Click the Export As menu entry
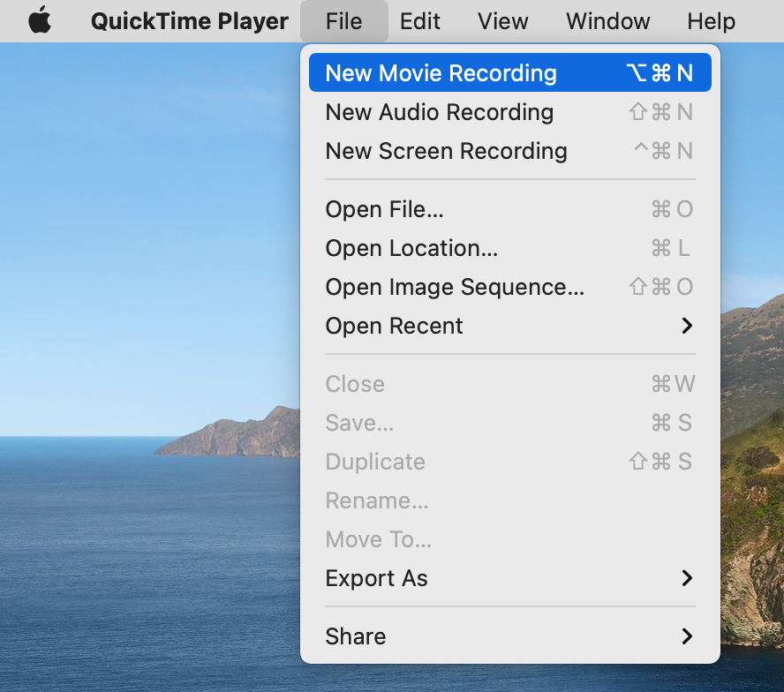 pyautogui.click(x=376, y=578)
